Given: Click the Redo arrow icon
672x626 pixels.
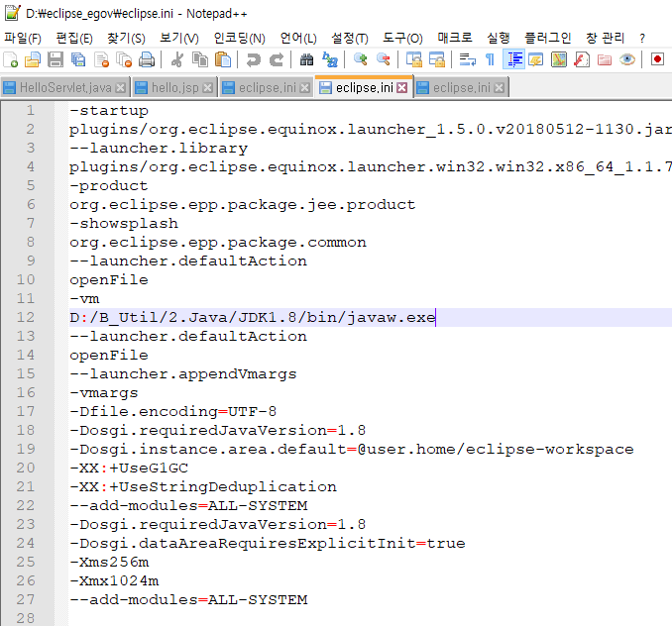Looking at the screenshot, I should click(x=277, y=59).
